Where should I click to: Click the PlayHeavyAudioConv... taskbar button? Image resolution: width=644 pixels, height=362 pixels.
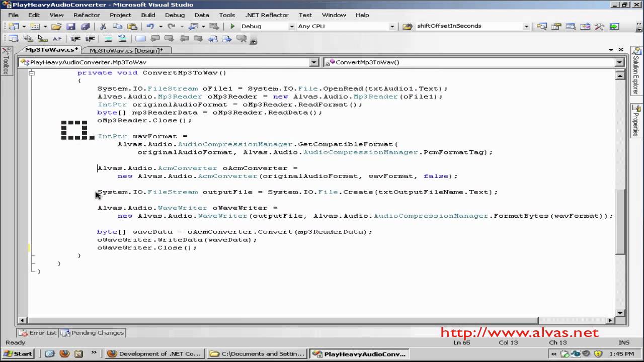pos(359,353)
